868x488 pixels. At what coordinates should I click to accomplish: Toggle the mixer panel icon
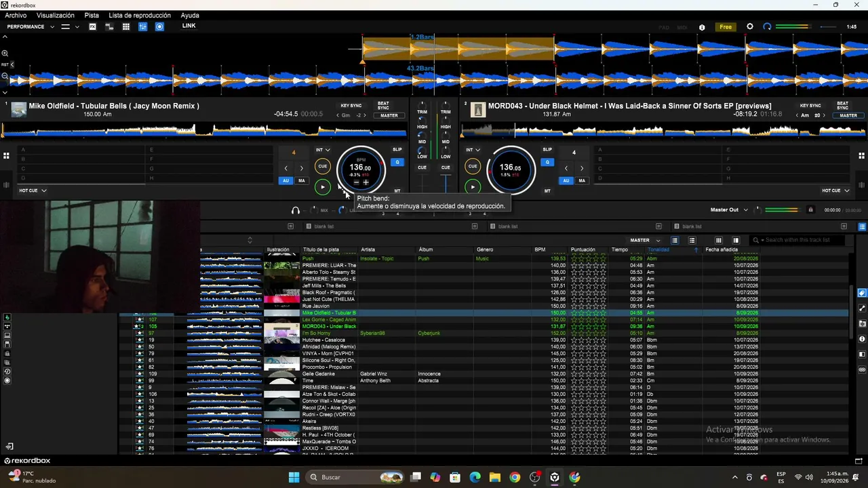tap(142, 26)
